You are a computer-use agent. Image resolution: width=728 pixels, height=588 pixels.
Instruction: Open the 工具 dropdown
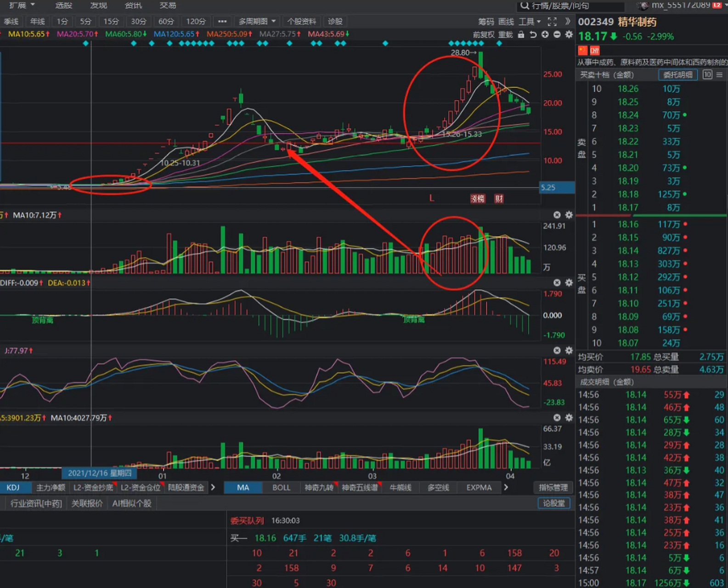click(x=530, y=22)
